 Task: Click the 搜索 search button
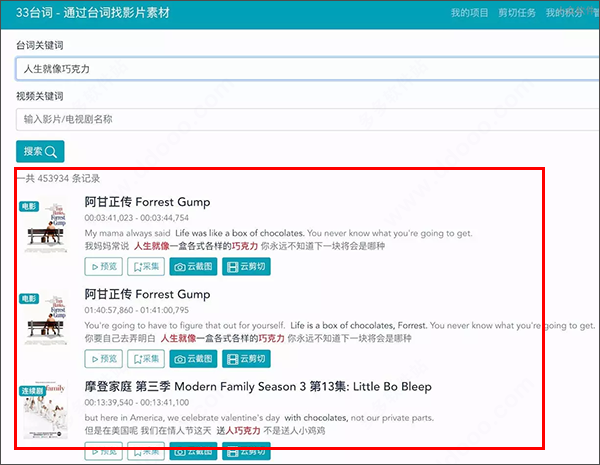click(40, 152)
